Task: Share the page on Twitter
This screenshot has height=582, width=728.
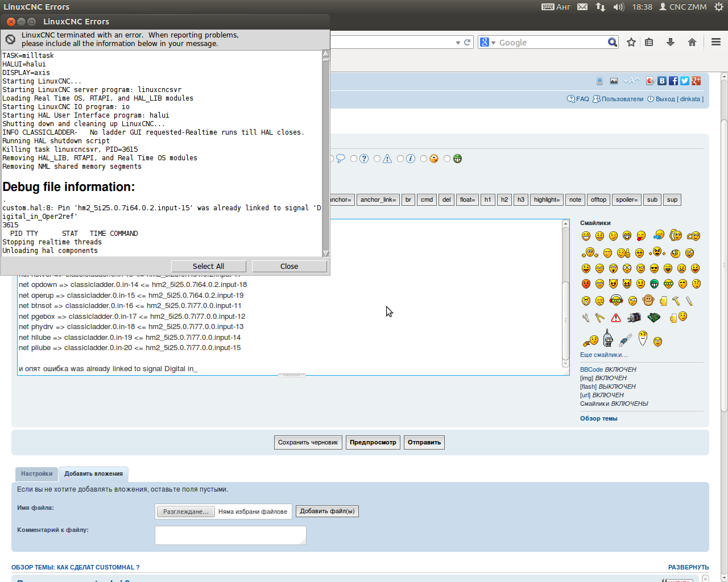Action: click(685, 81)
